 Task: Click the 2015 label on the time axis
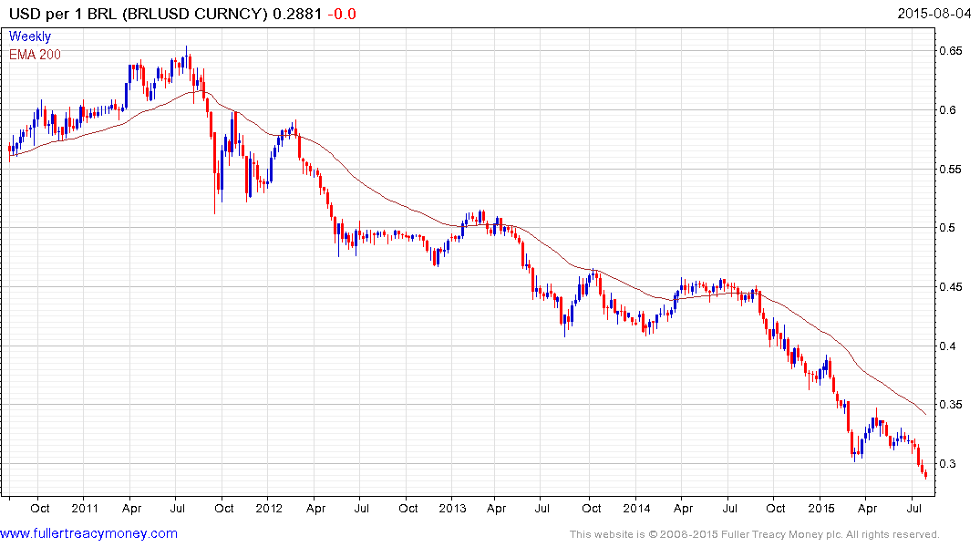coord(821,508)
